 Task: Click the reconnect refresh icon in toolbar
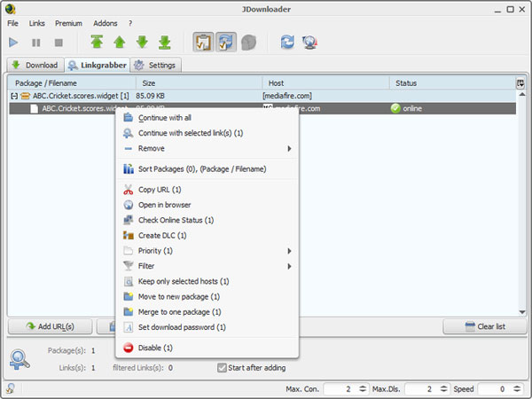point(288,42)
